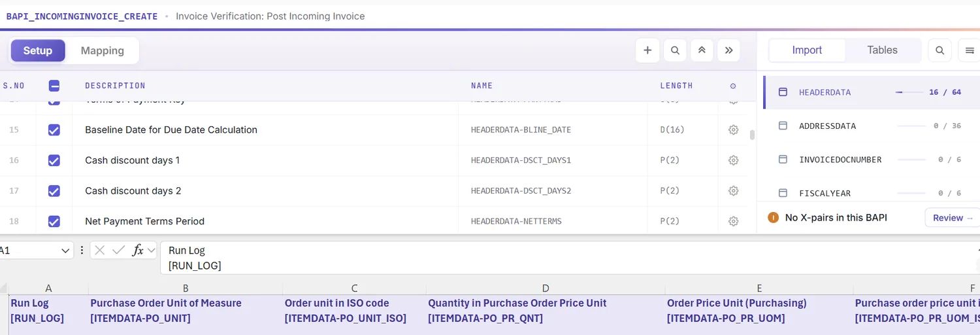This screenshot has width=980, height=335.
Task: Sort by the DESCRIPTION column header
Action: click(x=115, y=86)
